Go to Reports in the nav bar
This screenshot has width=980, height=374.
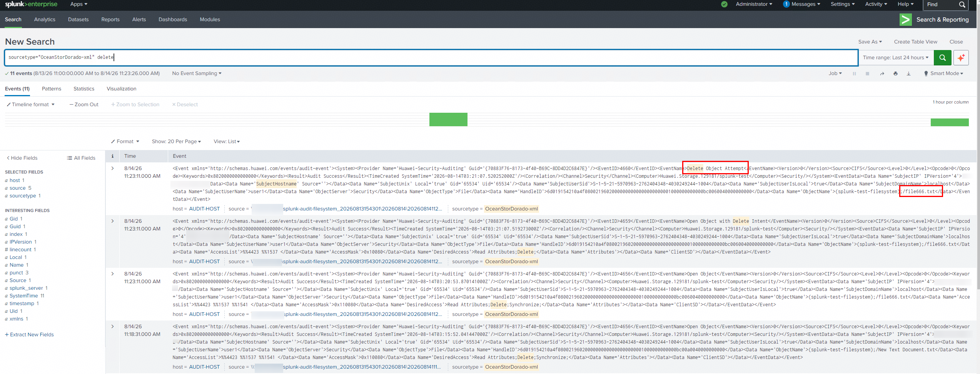click(x=110, y=20)
